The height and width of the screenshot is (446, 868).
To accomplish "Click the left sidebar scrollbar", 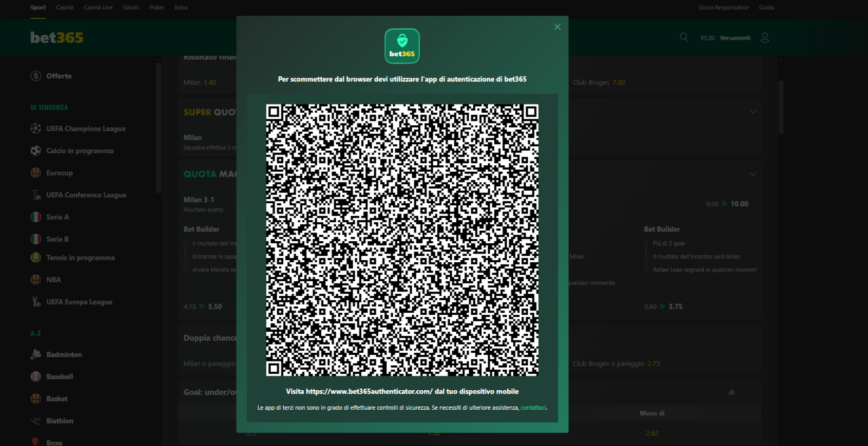I will click(158, 128).
